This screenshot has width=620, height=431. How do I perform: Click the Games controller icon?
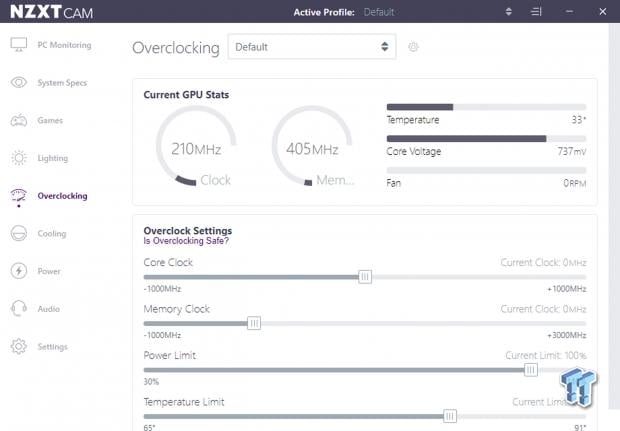(x=19, y=120)
